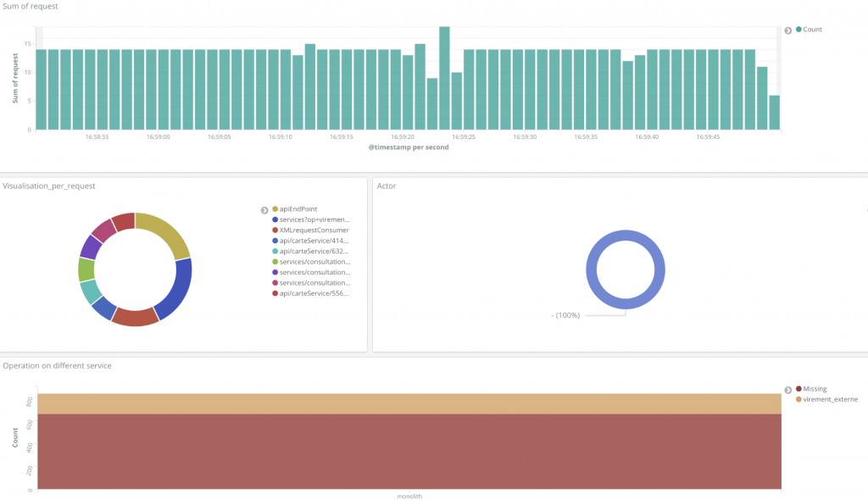Image resolution: width=868 pixels, height=500 pixels.
Task: Select the api/carteService/556 legend entry
Action: [314, 293]
